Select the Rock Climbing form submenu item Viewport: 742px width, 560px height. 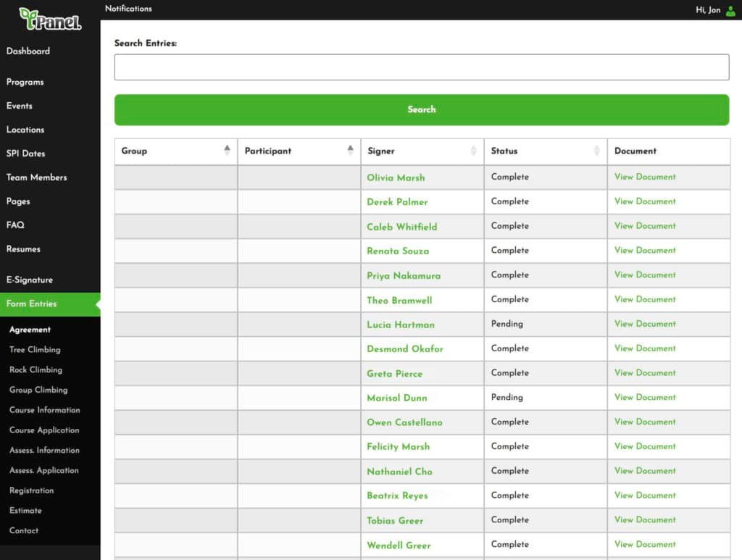tap(36, 370)
